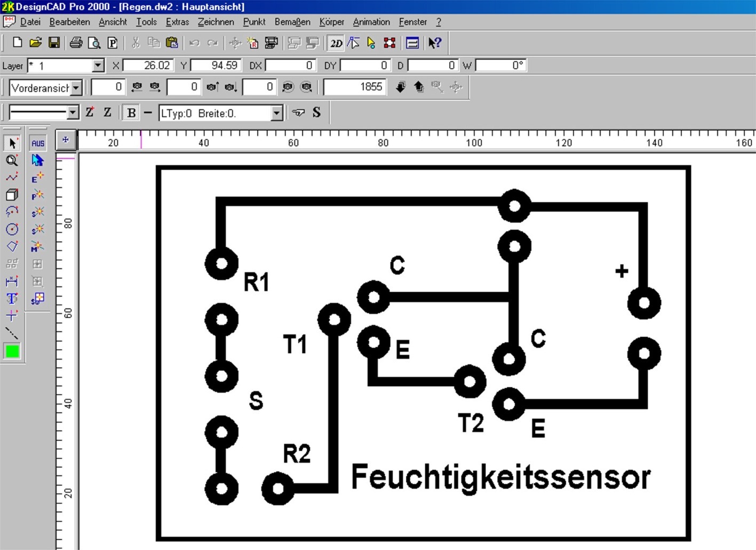Image resolution: width=756 pixels, height=550 pixels.
Task: Open the context help arrow-question icon
Action: [435, 43]
